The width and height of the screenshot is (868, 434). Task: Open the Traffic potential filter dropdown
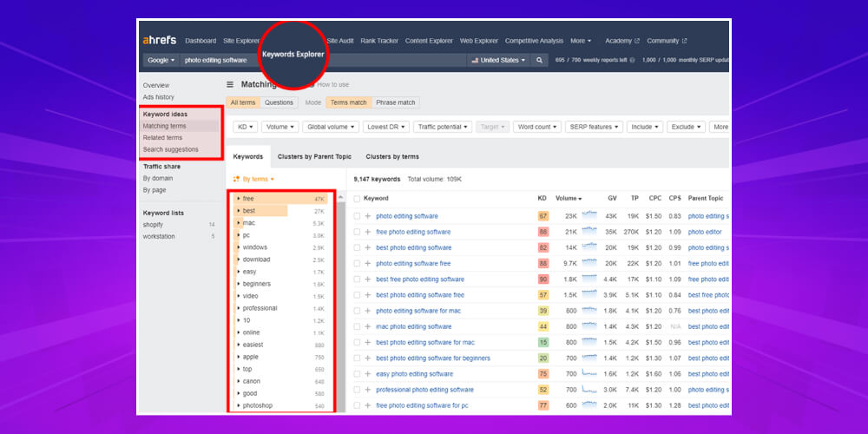coord(443,127)
